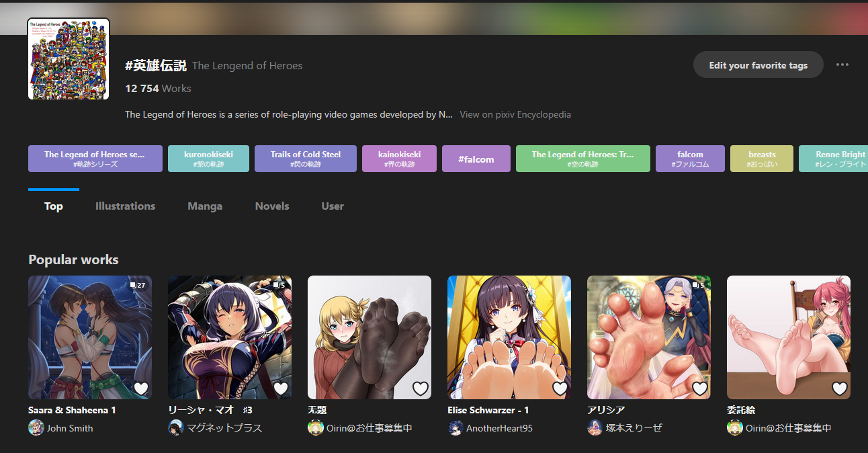This screenshot has height=453, width=868.
Task: Open 塚本えりーぜ profile name link
Action: coord(634,428)
